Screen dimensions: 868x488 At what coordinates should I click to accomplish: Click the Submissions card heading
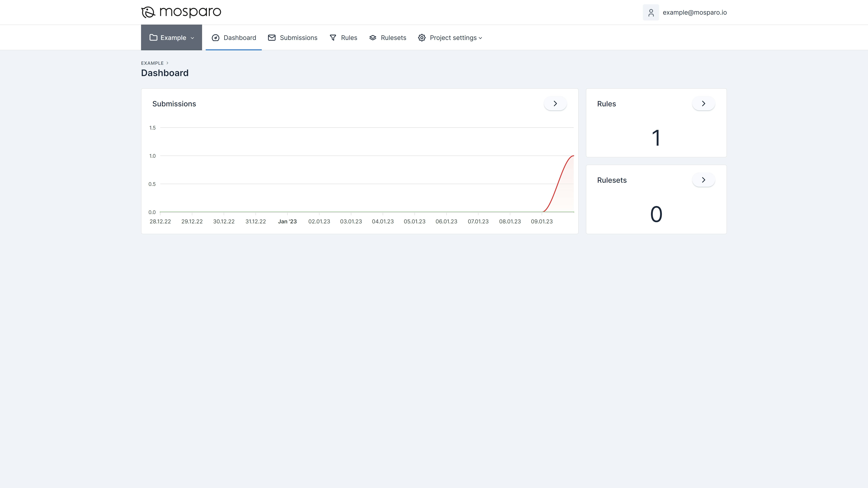(174, 104)
